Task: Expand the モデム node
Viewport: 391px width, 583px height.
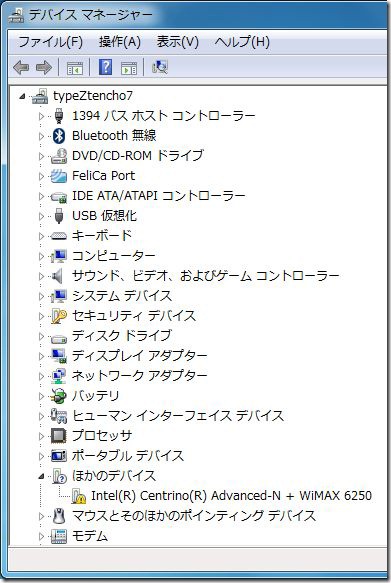Action: [x=41, y=536]
